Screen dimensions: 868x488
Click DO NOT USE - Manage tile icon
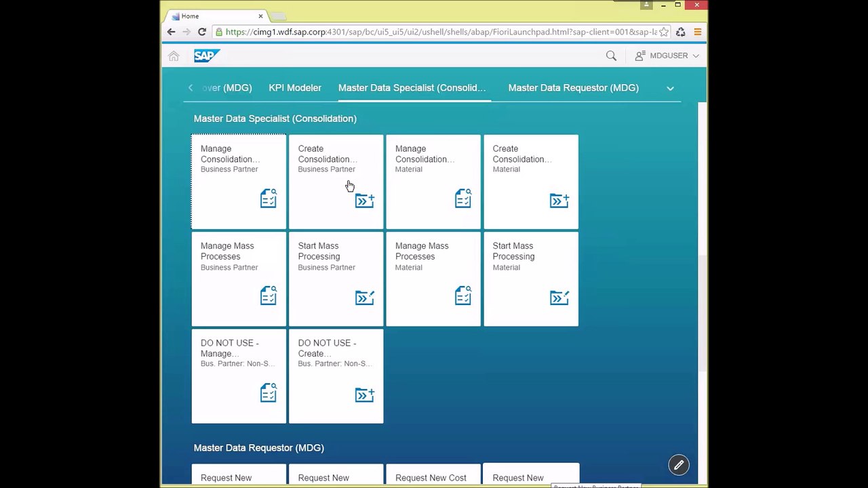[269, 392]
